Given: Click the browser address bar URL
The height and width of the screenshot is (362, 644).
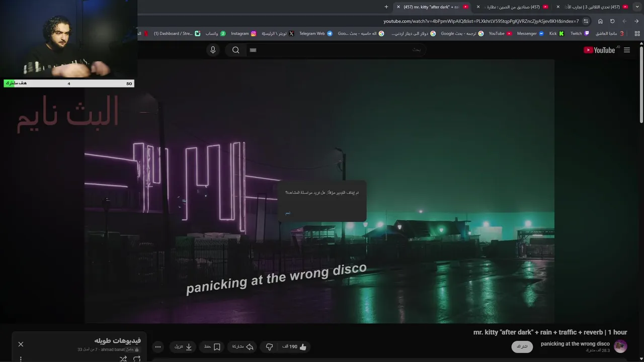Looking at the screenshot, I should [x=481, y=21].
